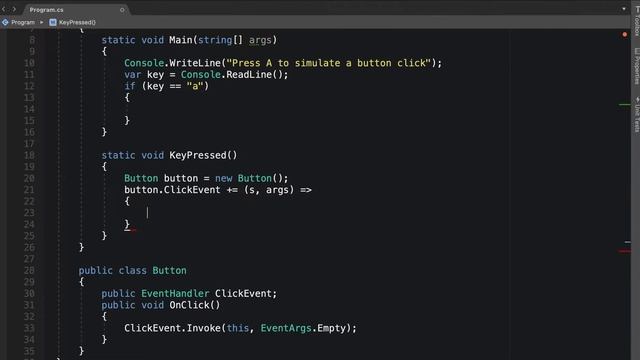Image resolution: width=640 pixels, height=360 pixels.
Task: Click 'EventArgs' in the Invoke arguments
Action: click(x=286, y=328)
